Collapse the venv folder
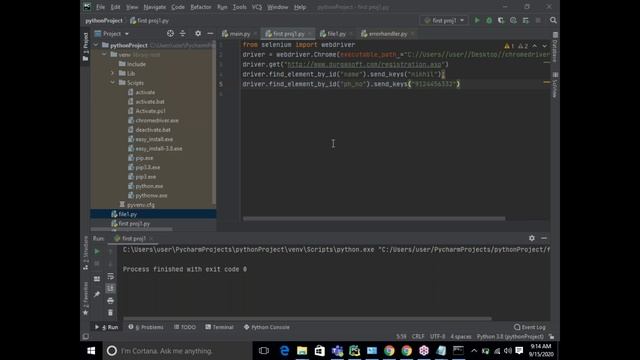 (x=104, y=55)
